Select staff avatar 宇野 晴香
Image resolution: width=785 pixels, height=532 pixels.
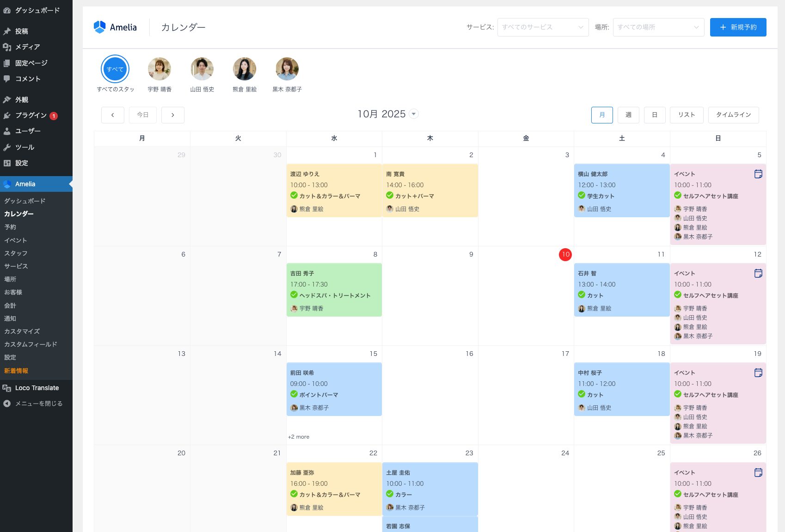coord(159,69)
